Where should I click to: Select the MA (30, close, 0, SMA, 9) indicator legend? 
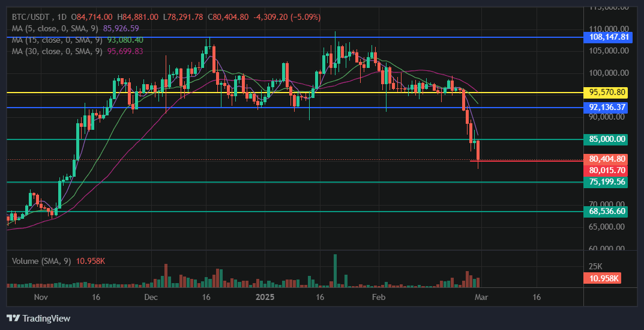click(57, 52)
